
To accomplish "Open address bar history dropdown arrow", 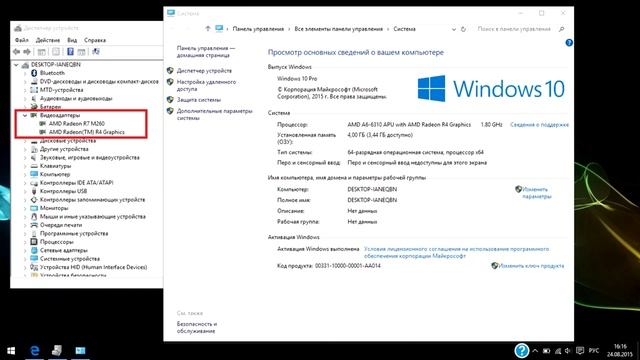I will (453, 29).
